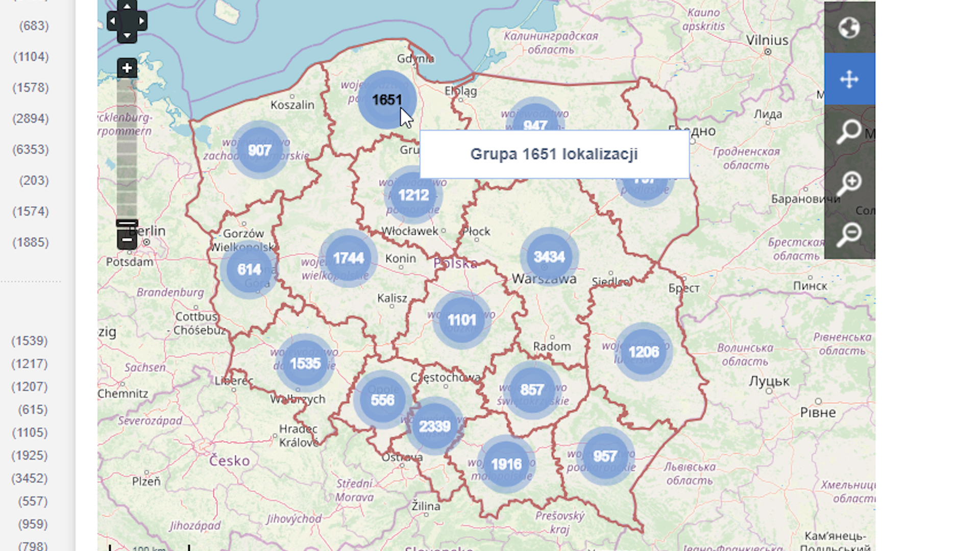The width and height of the screenshot is (980, 551).
Task: Pan the map right with the arrow
Action: (141, 21)
